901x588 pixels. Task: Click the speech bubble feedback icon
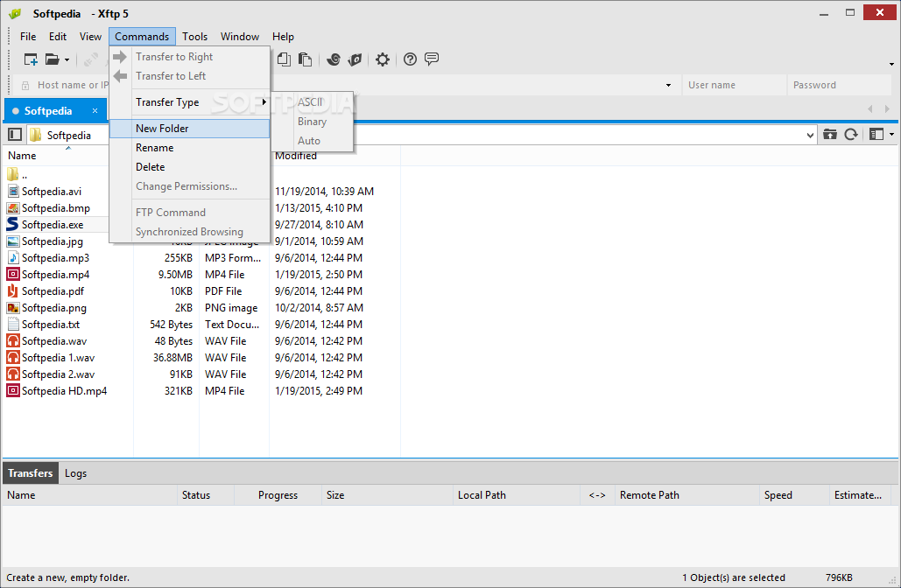tap(432, 59)
